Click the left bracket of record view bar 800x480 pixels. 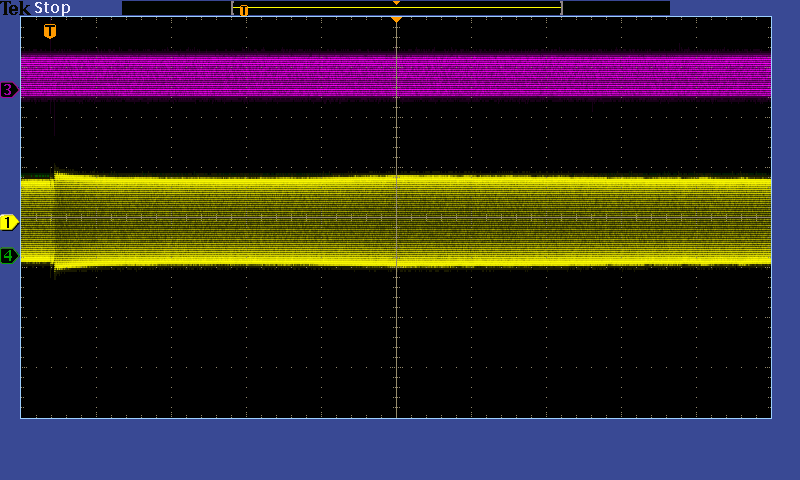point(233,8)
